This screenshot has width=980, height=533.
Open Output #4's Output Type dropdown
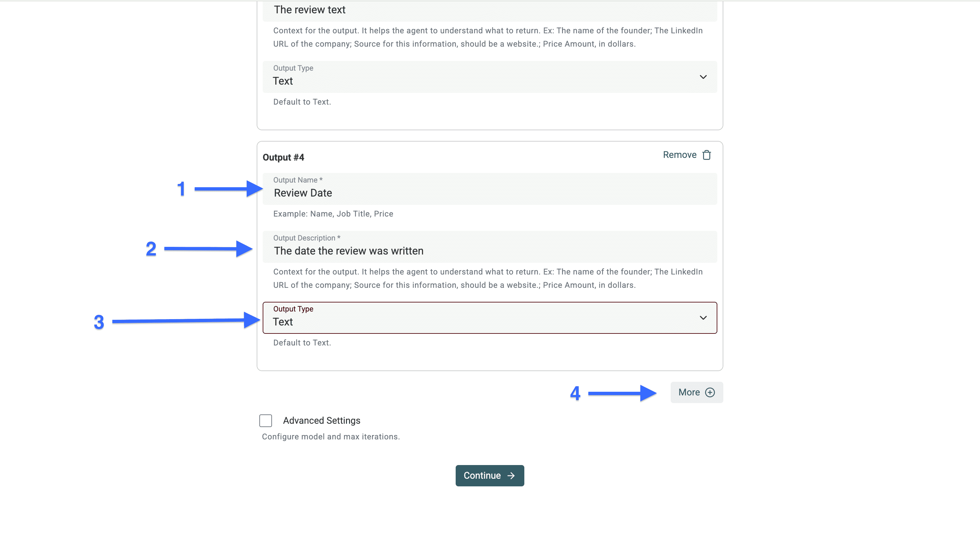pos(489,318)
